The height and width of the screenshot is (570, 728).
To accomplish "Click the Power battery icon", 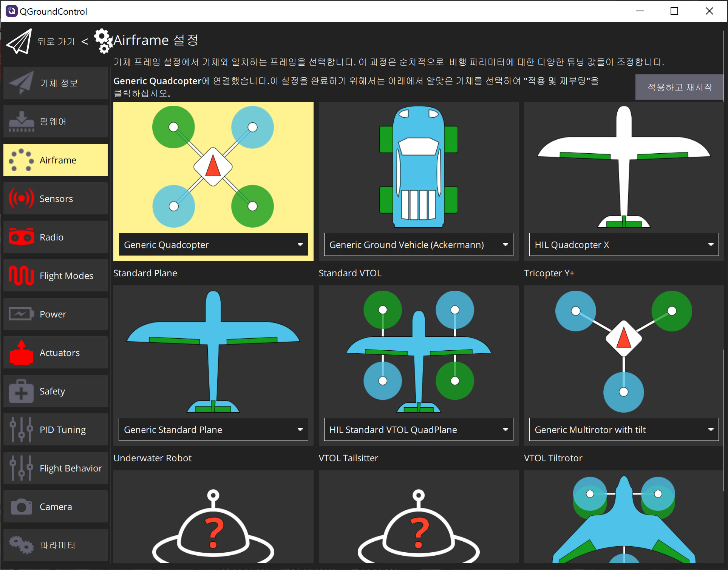I will (x=21, y=314).
